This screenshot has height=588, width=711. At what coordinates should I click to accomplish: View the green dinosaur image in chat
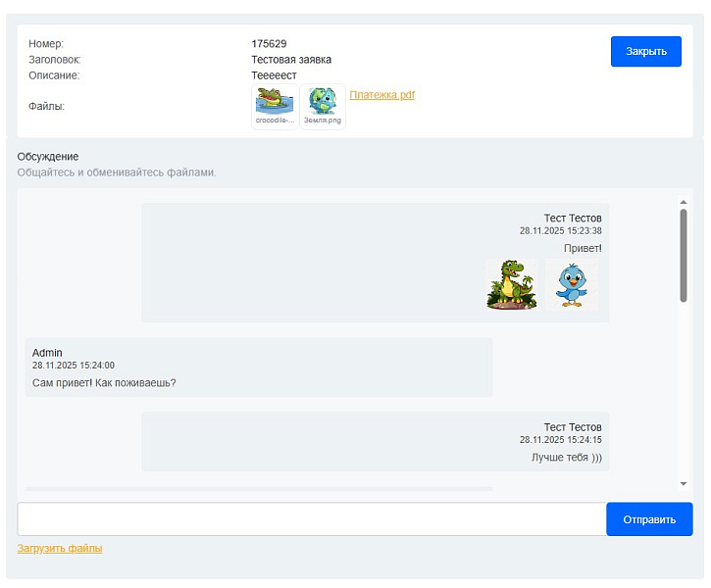point(511,284)
